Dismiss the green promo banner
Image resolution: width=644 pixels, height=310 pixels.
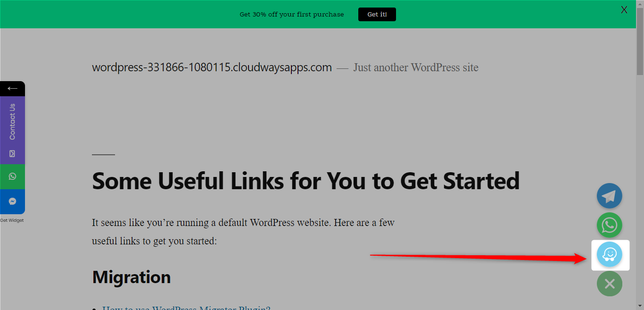(624, 10)
